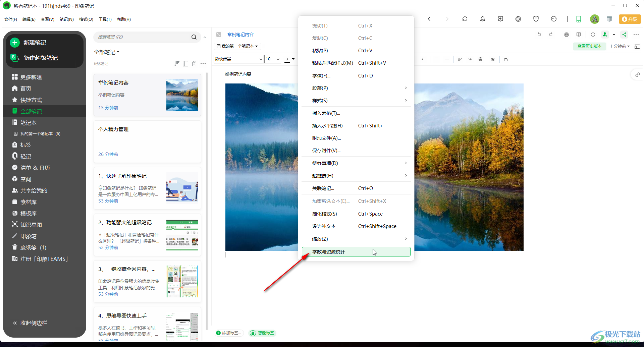Open the 文件(F) menu
This screenshot has height=347, width=644.
coord(11,19)
